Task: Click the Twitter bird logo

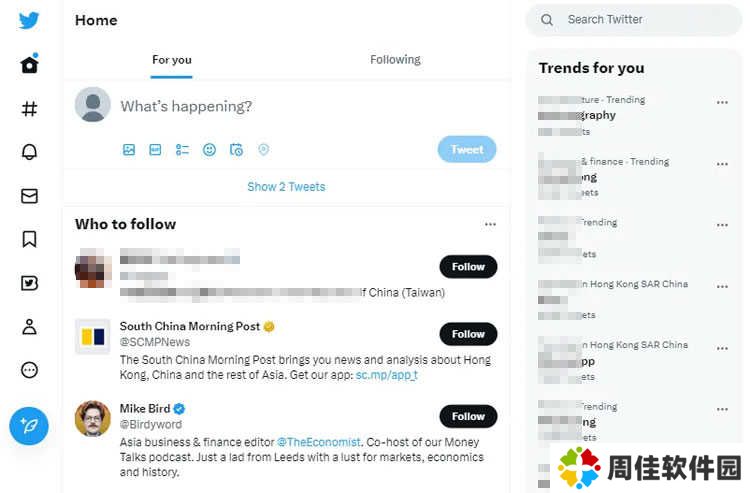Action: pos(29,21)
